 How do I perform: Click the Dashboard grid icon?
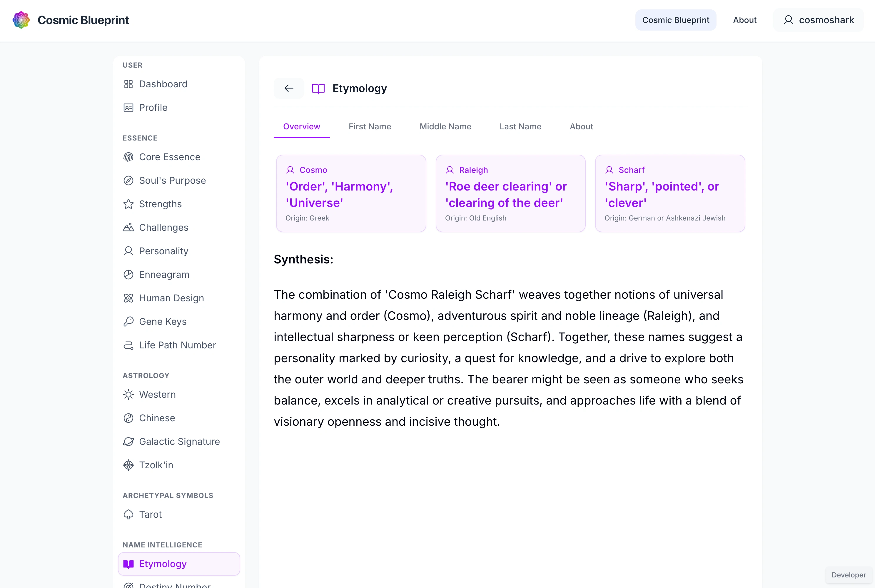point(128,84)
